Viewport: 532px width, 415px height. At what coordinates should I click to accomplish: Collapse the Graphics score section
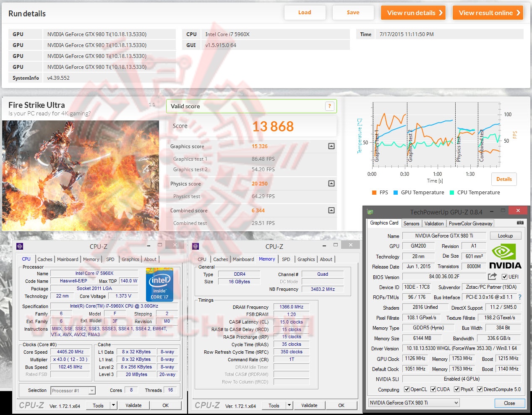[x=331, y=146]
